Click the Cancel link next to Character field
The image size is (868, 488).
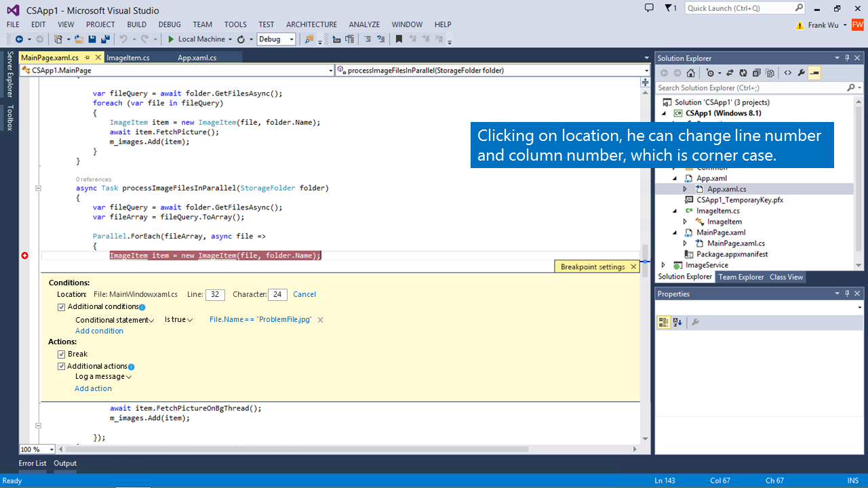304,294
